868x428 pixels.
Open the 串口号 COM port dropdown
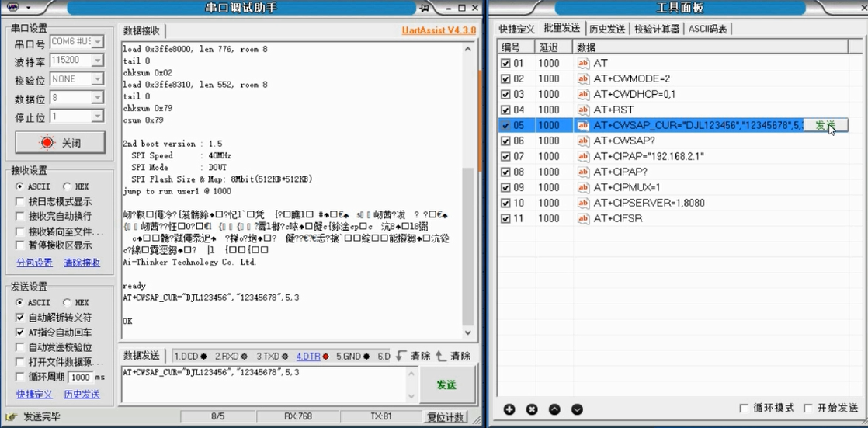pos(97,41)
